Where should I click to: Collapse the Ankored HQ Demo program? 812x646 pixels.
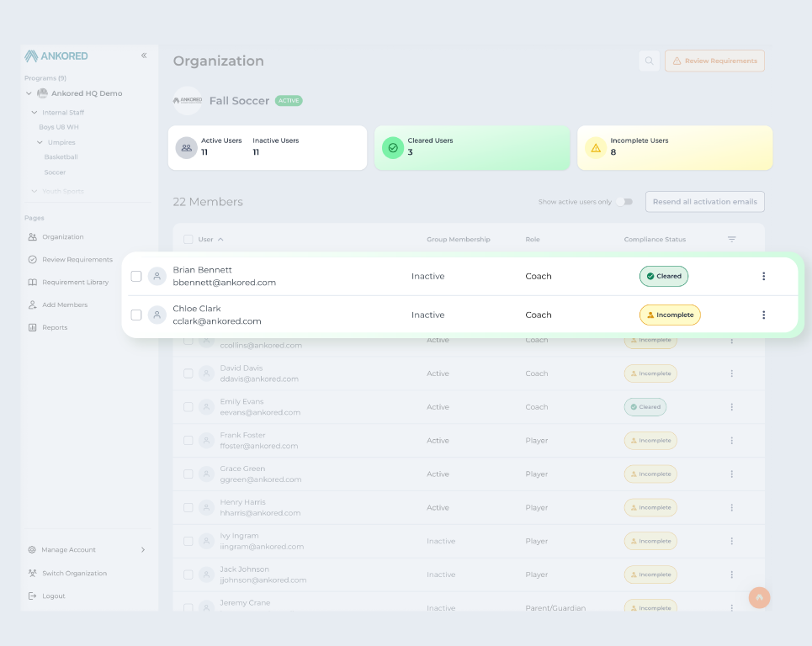coord(29,94)
